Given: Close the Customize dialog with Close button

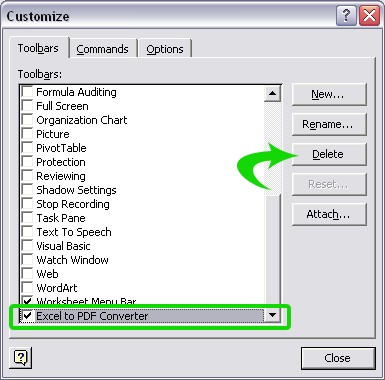Looking at the screenshot, I should [x=338, y=358].
